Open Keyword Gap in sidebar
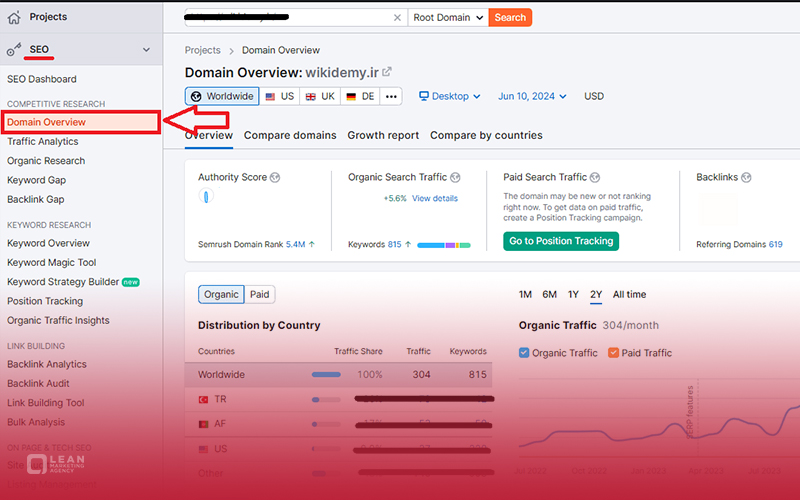Image resolution: width=800 pixels, height=500 pixels. click(36, 180)
